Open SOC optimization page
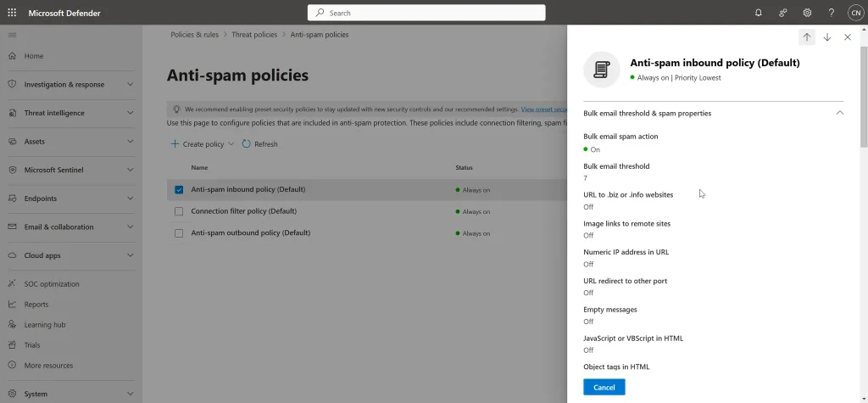 [52, 284]
